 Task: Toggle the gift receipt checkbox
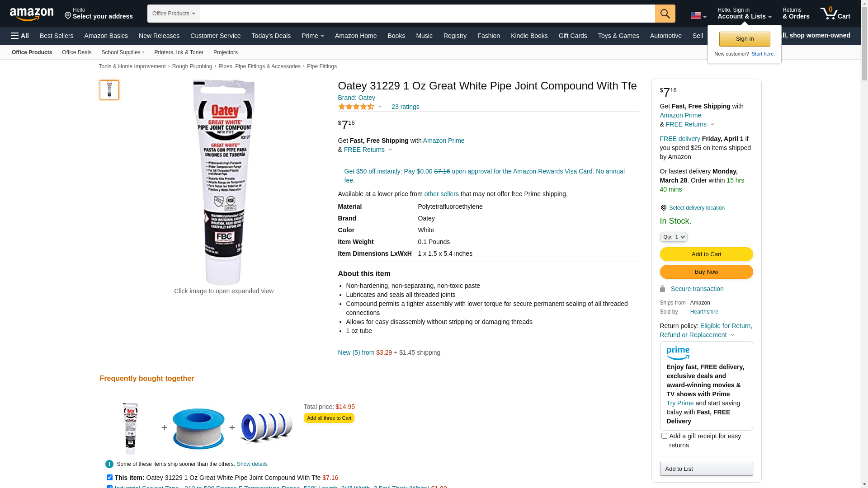(x=664, y=436)
